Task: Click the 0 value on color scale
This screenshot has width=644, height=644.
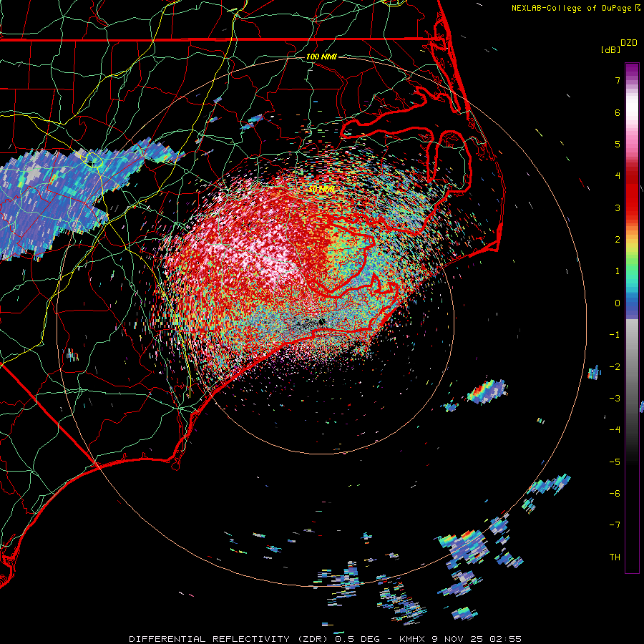Action: [618, 303]
